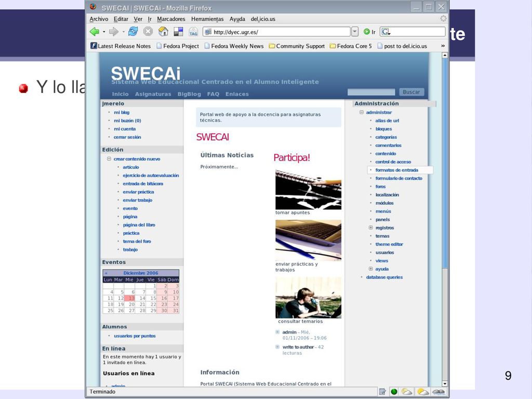
Task: Expand the ayuda tree node
Action: (370, 269)
